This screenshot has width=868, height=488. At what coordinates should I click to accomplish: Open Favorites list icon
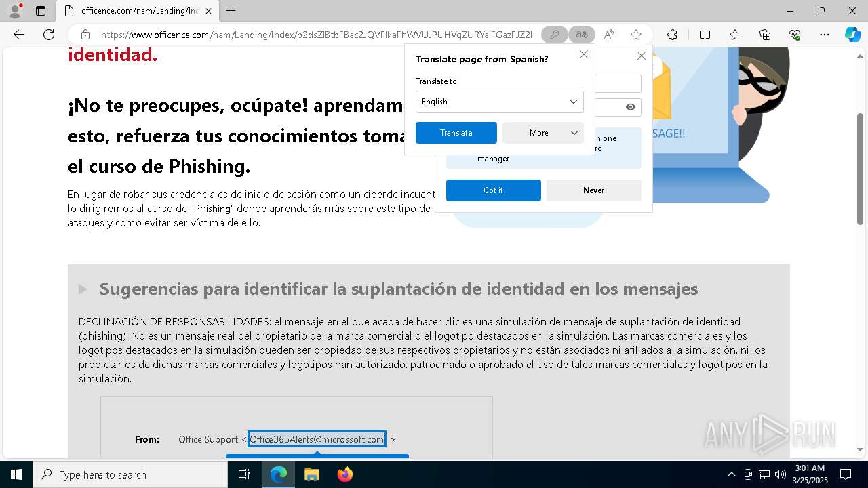735,35
